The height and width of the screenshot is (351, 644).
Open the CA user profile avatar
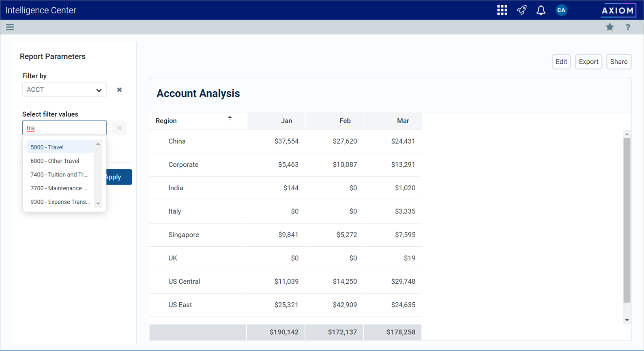pyautogui.click(x=561, y=10)
